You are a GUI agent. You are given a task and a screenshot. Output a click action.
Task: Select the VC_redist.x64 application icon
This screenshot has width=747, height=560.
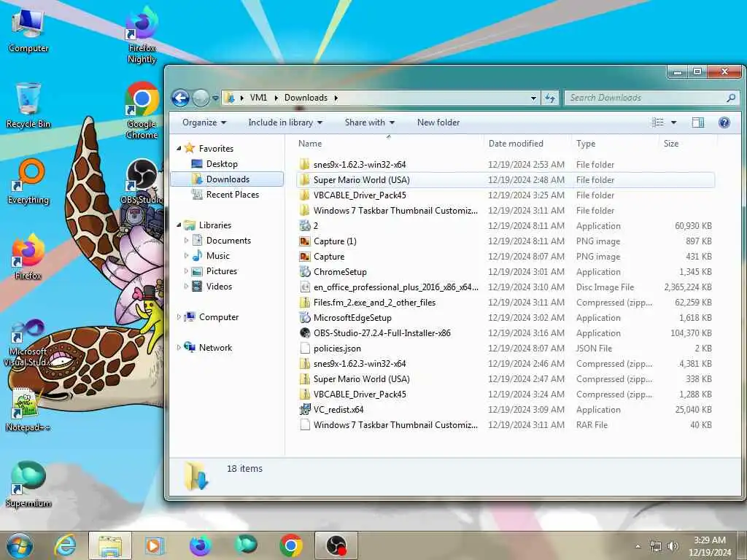[305, 410]
